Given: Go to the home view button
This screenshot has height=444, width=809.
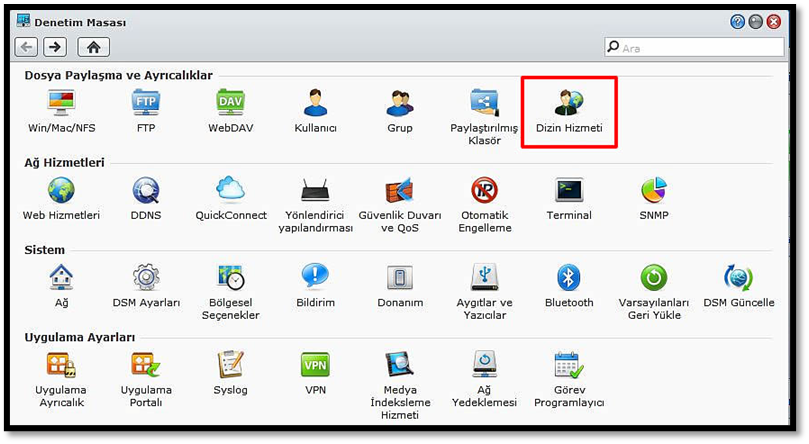Looking at the screenshot, I should point(93,47).
